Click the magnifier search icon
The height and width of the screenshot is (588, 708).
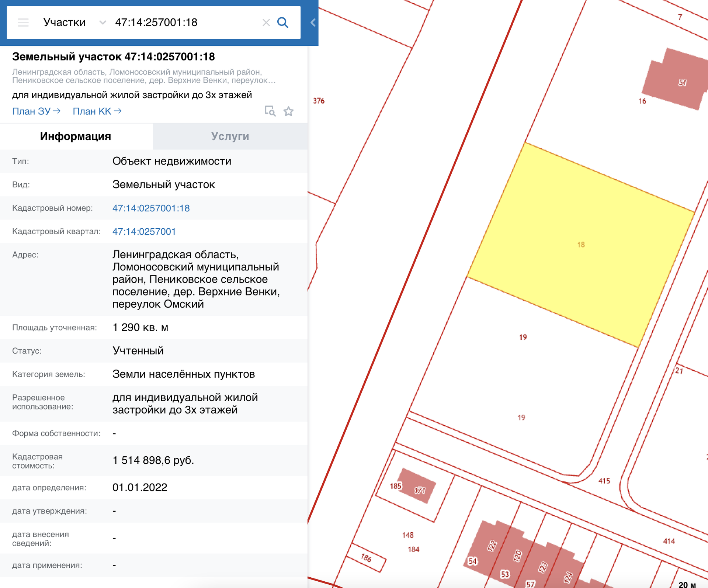pos(282,23)
